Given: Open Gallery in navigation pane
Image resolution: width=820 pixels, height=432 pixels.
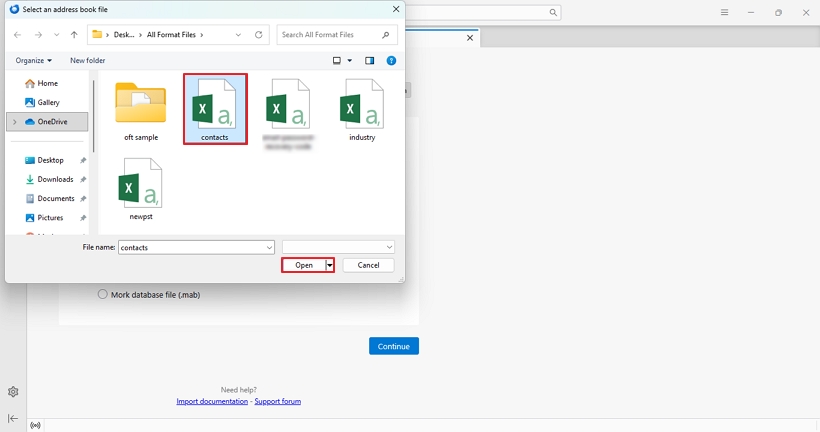Looking at the screenshot, I should tap(43, 103).
